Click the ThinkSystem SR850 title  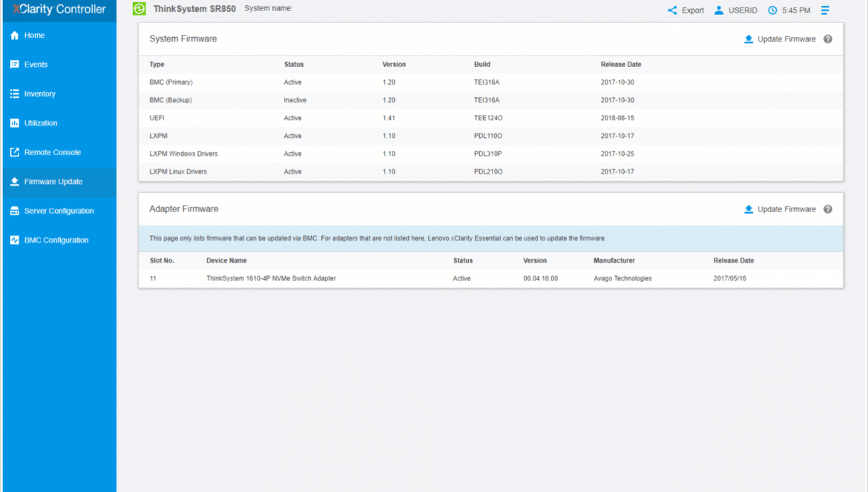[x=194, y=9]
